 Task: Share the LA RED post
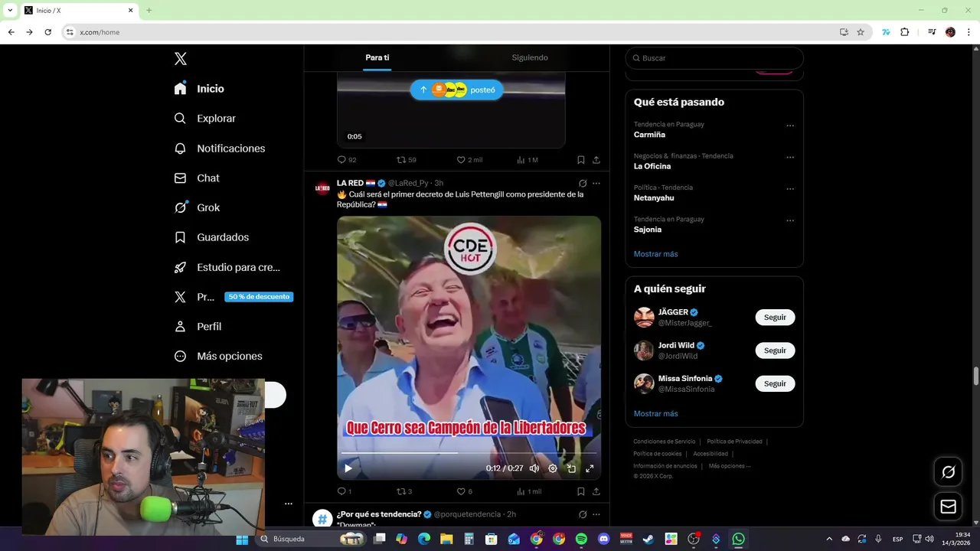point(596,491)
